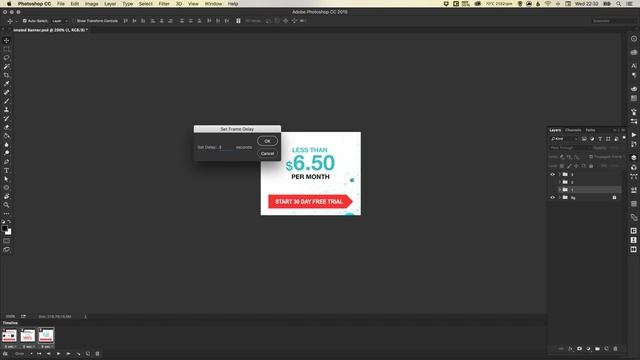The height and width of the screenshot is (360, 640).
Task: Click the Set Delay seconds input field
Action: pos(226,147)
